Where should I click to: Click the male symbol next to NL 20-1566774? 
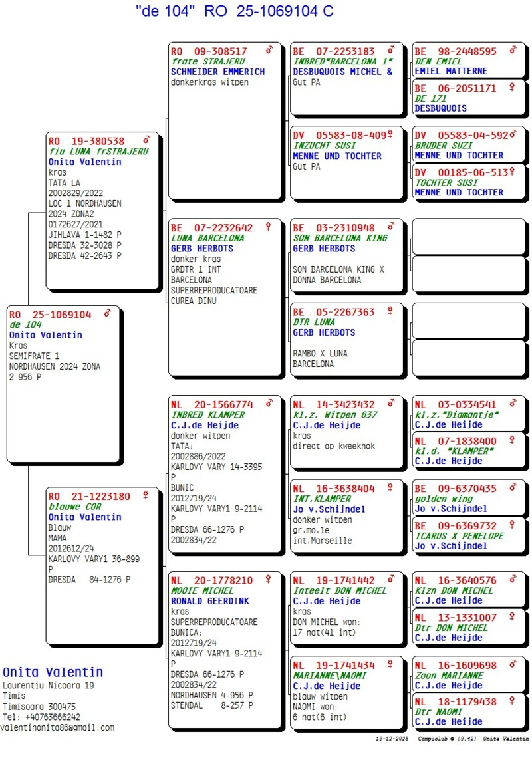pyautogui.click(x=269, y=404)
